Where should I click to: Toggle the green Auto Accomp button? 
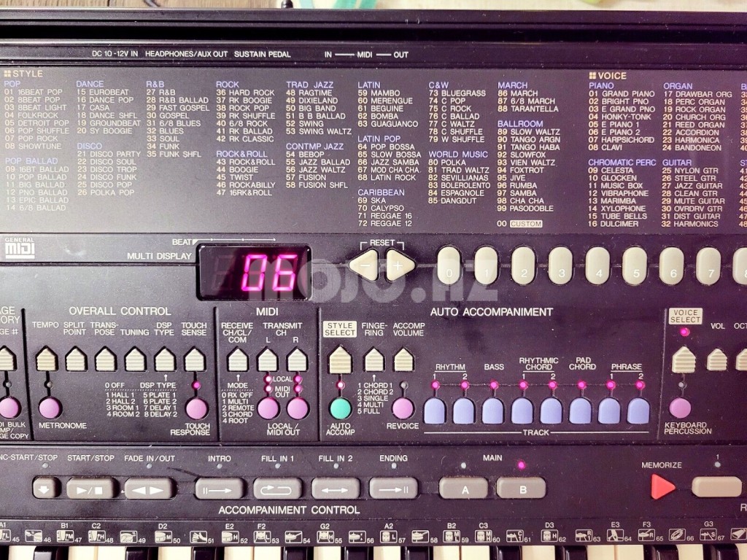click(x=340, y=408)
